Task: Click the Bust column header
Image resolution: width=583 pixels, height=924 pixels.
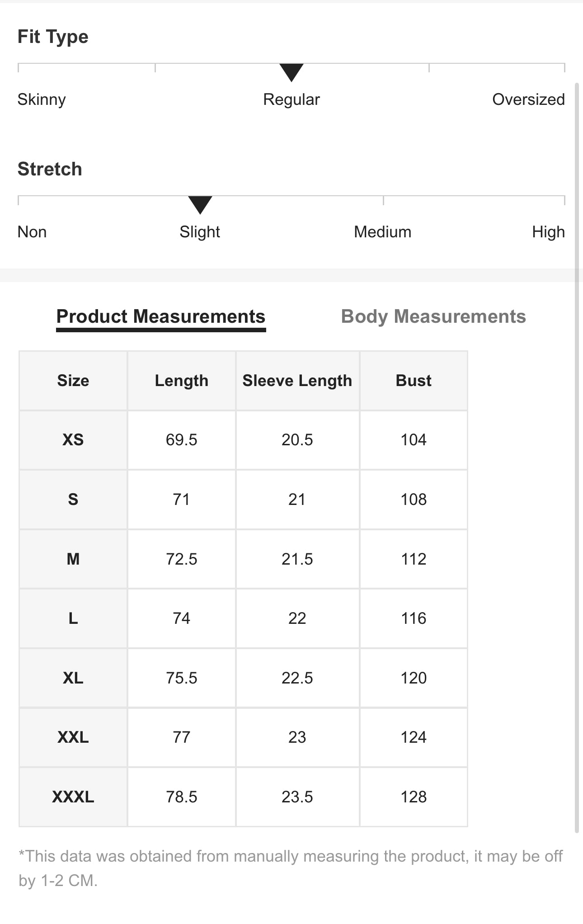Action: coord(413,381)
